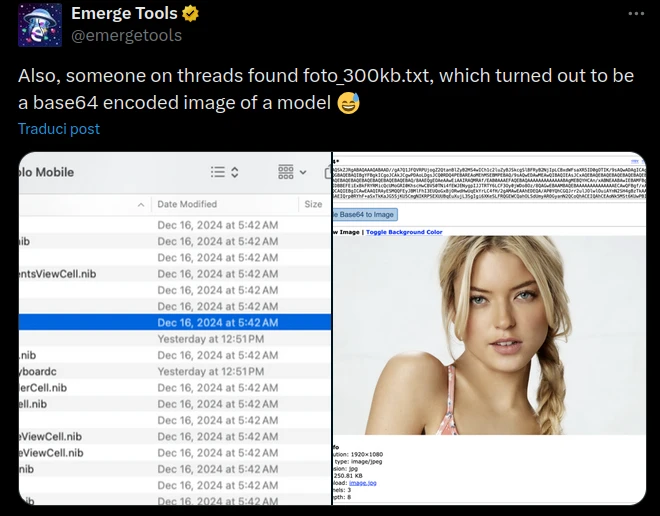Select the erCell.nib file row
The width and height of the screenshot is (660, 516).
(x=175, y=388)
